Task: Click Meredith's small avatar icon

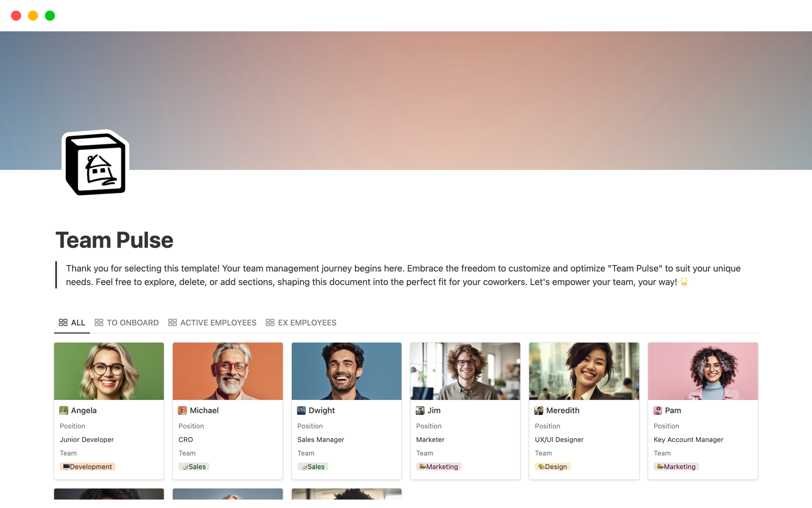Action: click(x=538, y=410)
